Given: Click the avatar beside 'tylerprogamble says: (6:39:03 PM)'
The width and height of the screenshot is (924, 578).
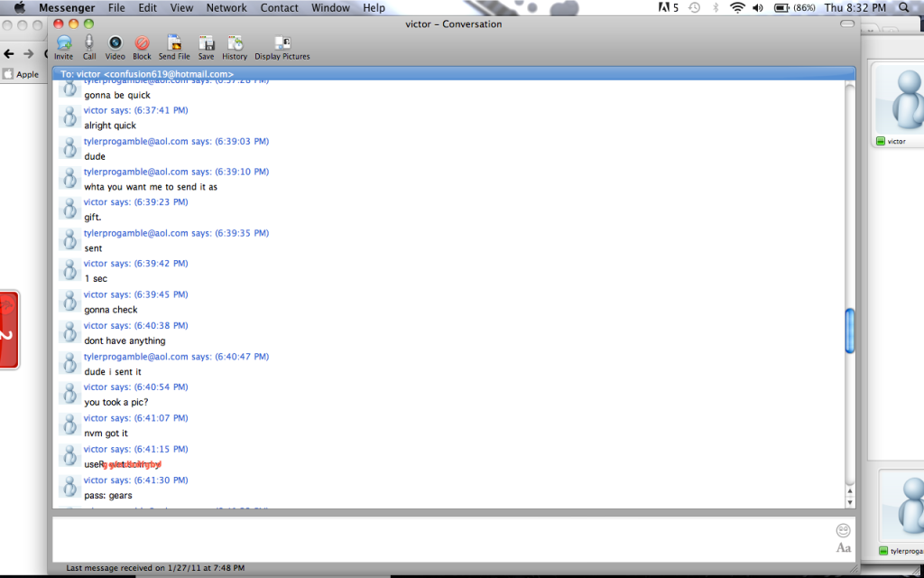Looking at the screenshot, I should pyautogui.click(x=69, y=148).
